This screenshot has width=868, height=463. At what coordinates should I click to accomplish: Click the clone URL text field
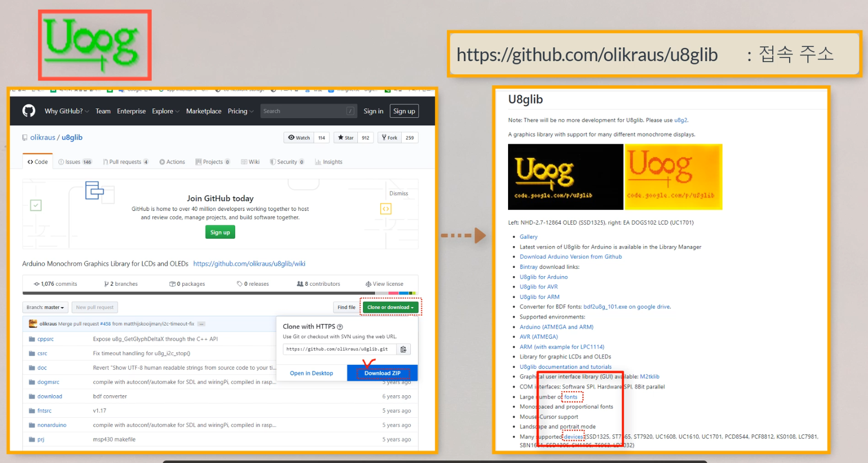[x=340, y=349]
